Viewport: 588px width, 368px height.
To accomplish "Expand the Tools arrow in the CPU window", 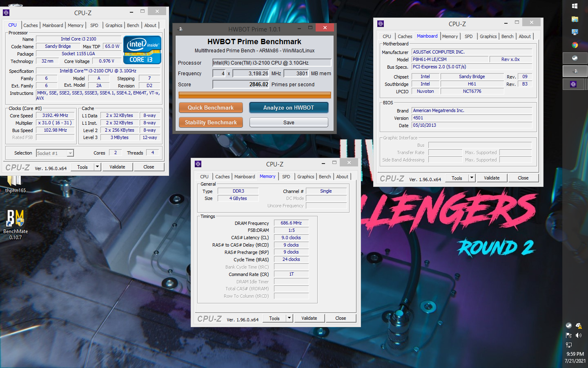I will [x=97, y=167].
